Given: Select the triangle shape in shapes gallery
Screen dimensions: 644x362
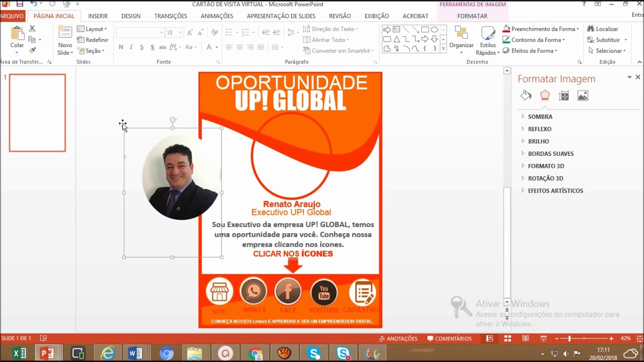Looking at the screenshot, I should point(396,39).
